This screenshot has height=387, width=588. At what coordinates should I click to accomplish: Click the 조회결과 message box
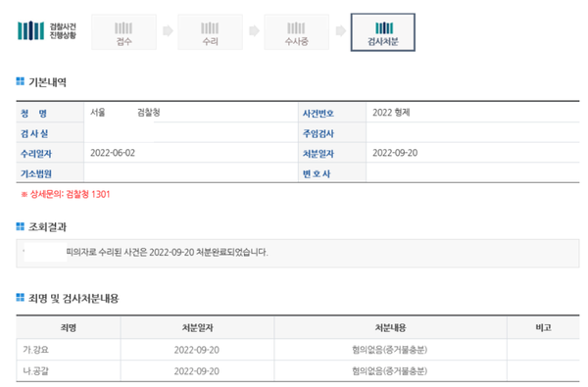(298, 253)
